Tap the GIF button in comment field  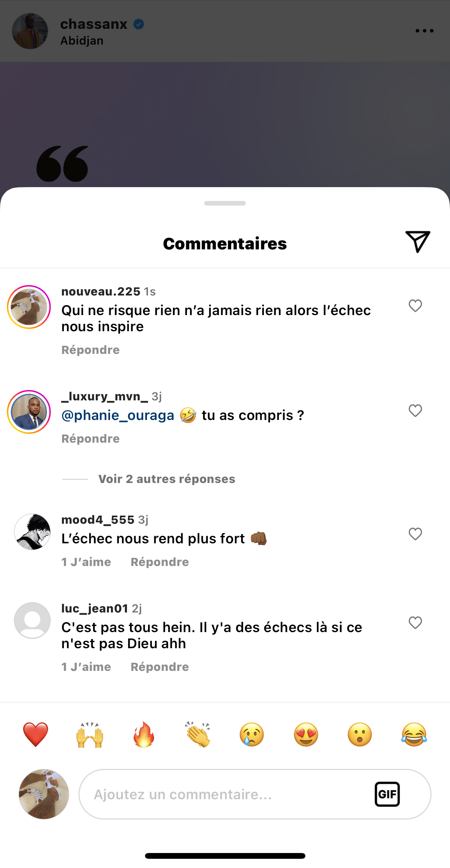pyautogui.click(x=387, y=794)
